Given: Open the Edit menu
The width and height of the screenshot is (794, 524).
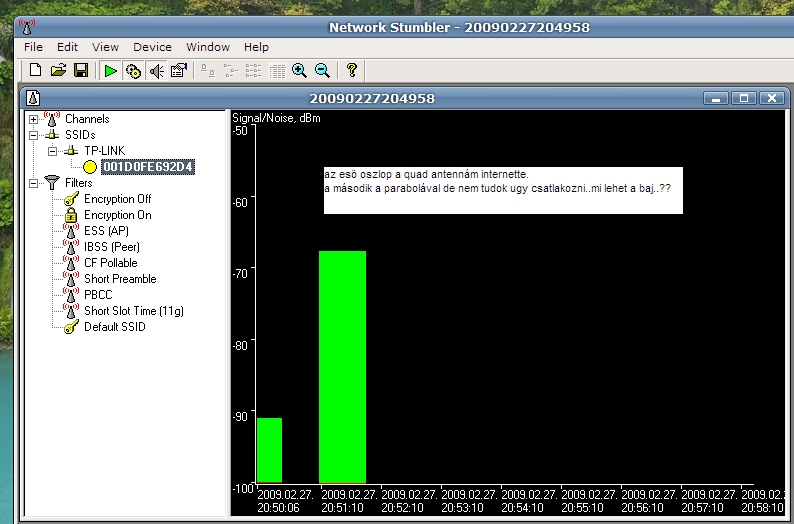Looking at the screenshot, I should click(67, 47).
